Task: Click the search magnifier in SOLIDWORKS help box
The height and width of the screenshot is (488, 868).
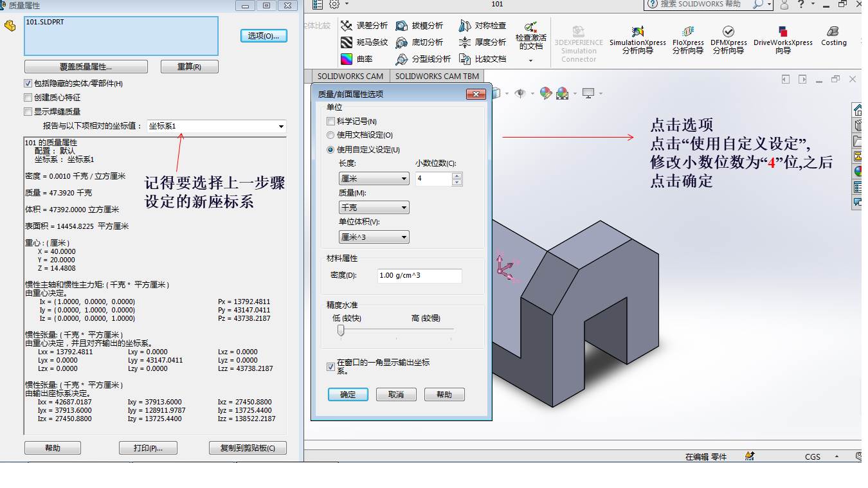Action: click(x=757, y=4)
